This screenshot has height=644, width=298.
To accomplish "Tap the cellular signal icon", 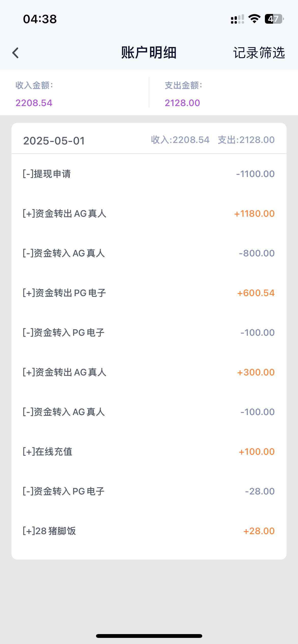I will tap(237, 19).
